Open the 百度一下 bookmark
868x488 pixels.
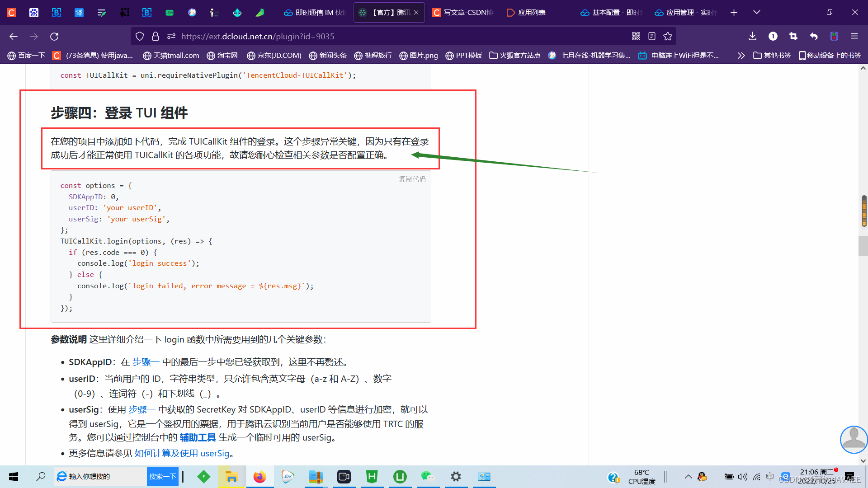coord(26,56)
